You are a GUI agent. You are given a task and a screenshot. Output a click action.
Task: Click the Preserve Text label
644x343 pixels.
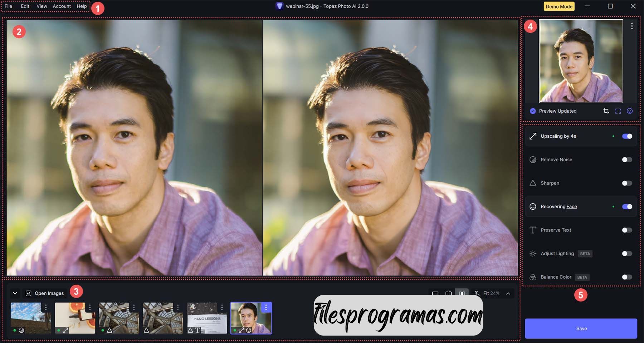coord(556,230)
